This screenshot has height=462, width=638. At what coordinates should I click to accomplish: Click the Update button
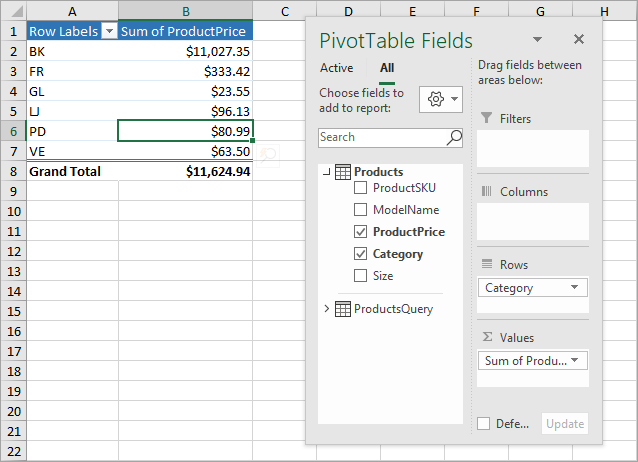click(565, 423)
